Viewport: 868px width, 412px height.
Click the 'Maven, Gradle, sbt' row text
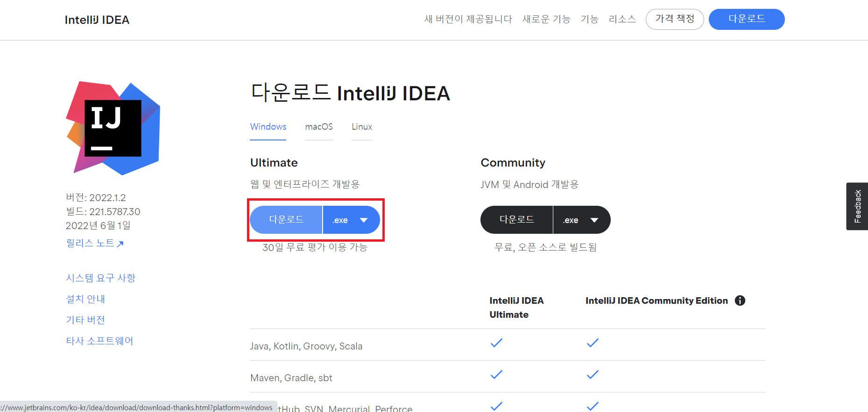tap(291, 378)
